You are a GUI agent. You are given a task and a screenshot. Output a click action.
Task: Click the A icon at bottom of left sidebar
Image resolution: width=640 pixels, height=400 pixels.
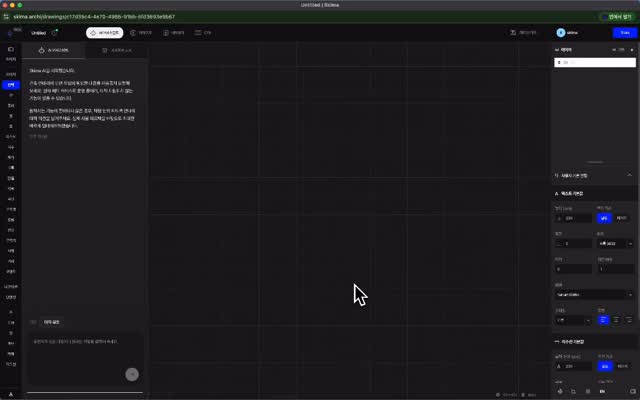(x=11, y=395)
